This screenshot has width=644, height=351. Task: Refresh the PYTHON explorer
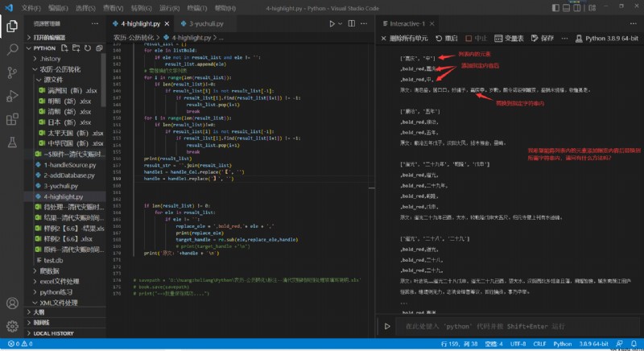(88, 48)
